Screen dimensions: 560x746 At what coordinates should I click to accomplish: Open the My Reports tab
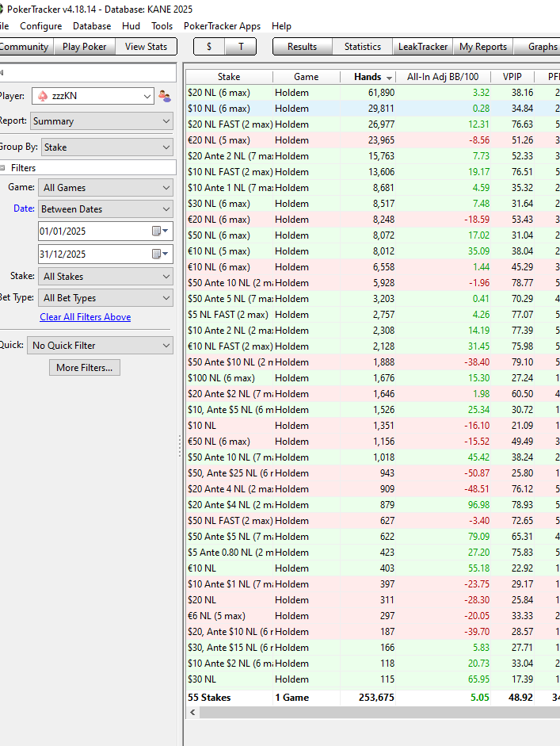point(483,47)
